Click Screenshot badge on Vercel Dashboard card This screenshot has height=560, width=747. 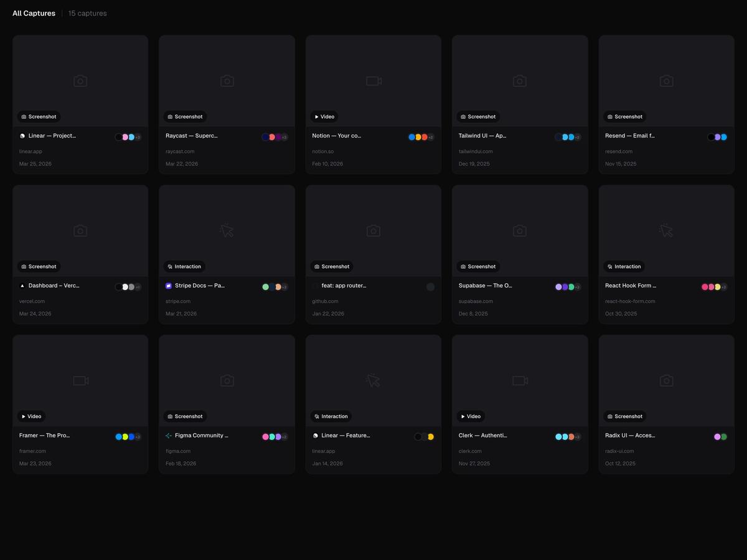pyautogui.click(x=39, y=266)
